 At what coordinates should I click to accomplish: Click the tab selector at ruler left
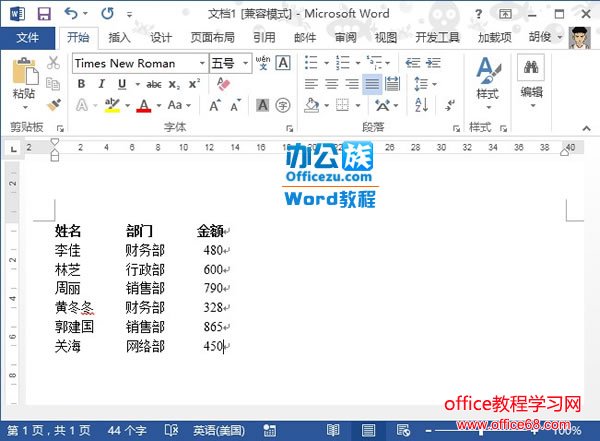point(14,149)
